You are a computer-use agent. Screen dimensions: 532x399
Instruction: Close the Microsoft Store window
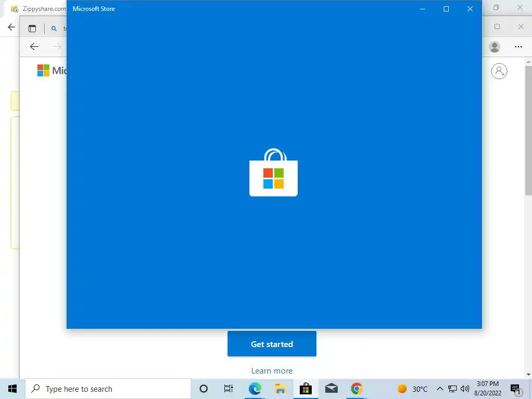[x=470, y=9]
